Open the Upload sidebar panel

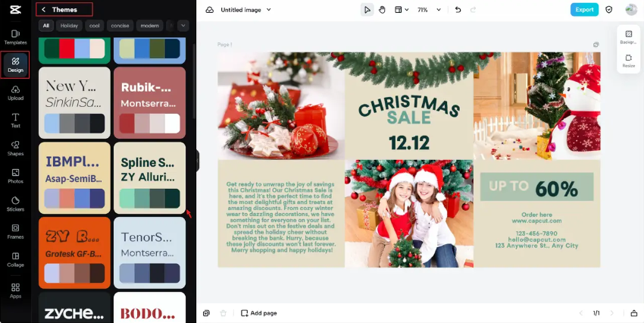tap(16, 93)
